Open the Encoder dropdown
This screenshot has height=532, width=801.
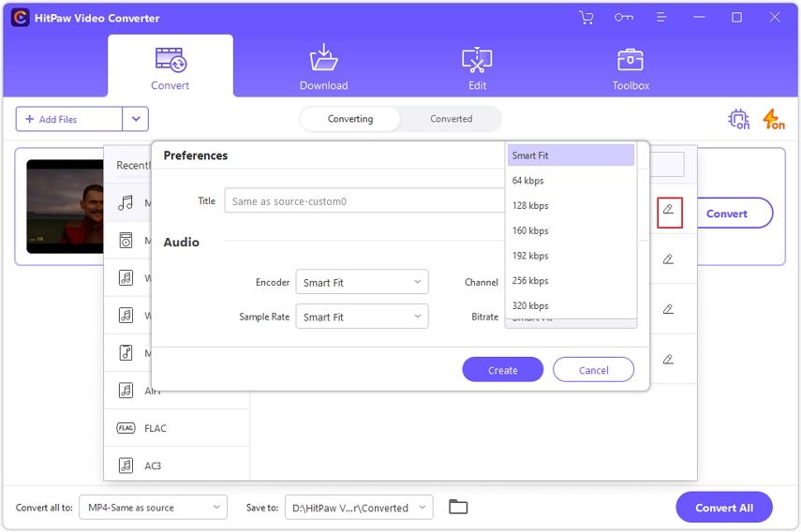point(362,282)
